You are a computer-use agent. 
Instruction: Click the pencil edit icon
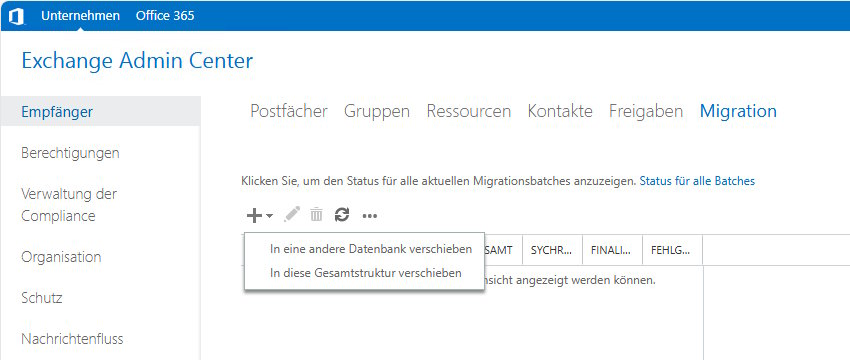(292, 215)
